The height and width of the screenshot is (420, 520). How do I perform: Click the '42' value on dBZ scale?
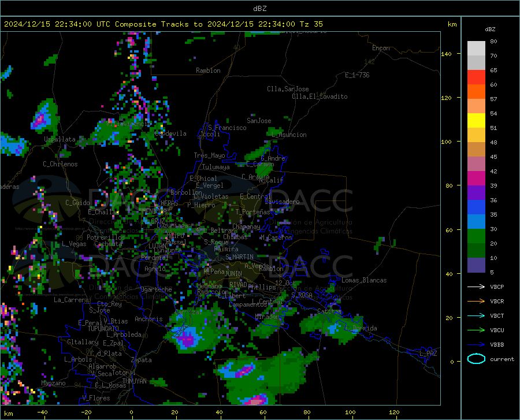(493, 171)
